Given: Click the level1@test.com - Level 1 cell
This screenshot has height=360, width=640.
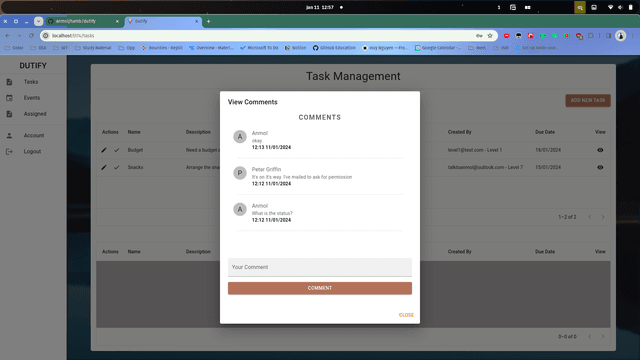Looking at the screenshot, I should (x=475, y=150).
